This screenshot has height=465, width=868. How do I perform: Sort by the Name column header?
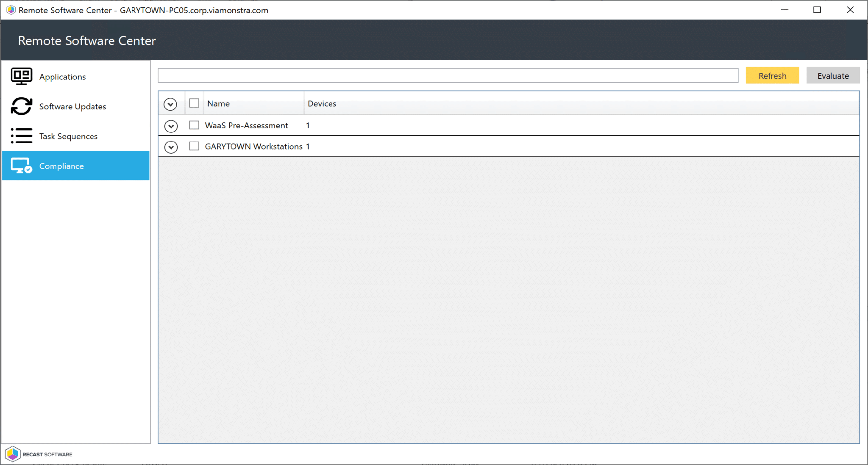(x=254, y=103)
